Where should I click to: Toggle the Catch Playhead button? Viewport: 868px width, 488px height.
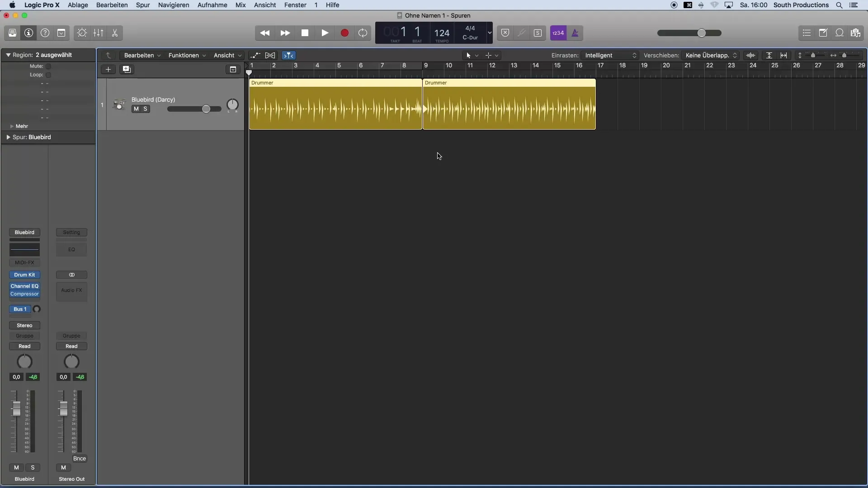[288, 56]
